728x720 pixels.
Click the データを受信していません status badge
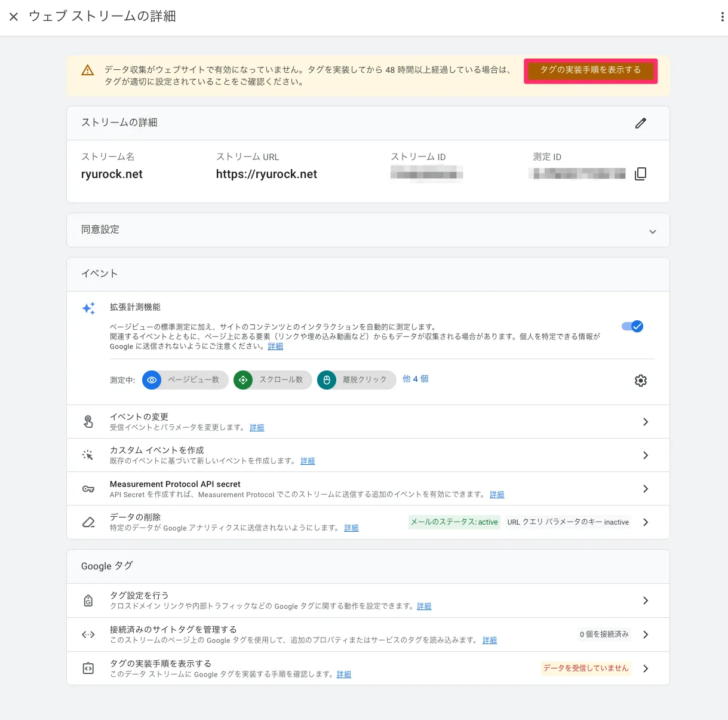[585, 668]
